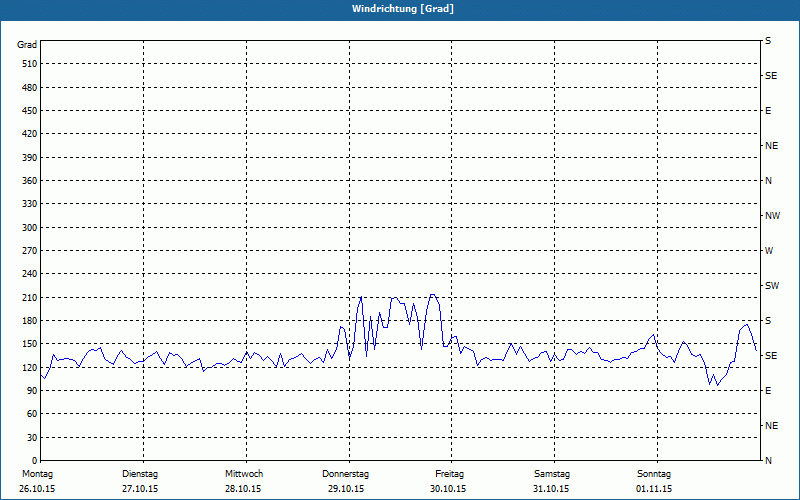Select the date 28.10.15
Viewport: 800px width, 500px height.
pyautogui.click(x=243, y=489)
